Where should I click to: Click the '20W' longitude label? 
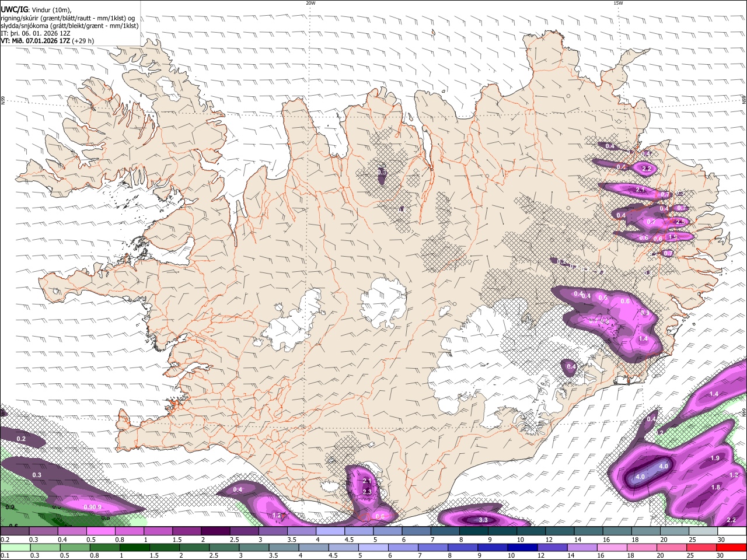[x=310, y=3]
